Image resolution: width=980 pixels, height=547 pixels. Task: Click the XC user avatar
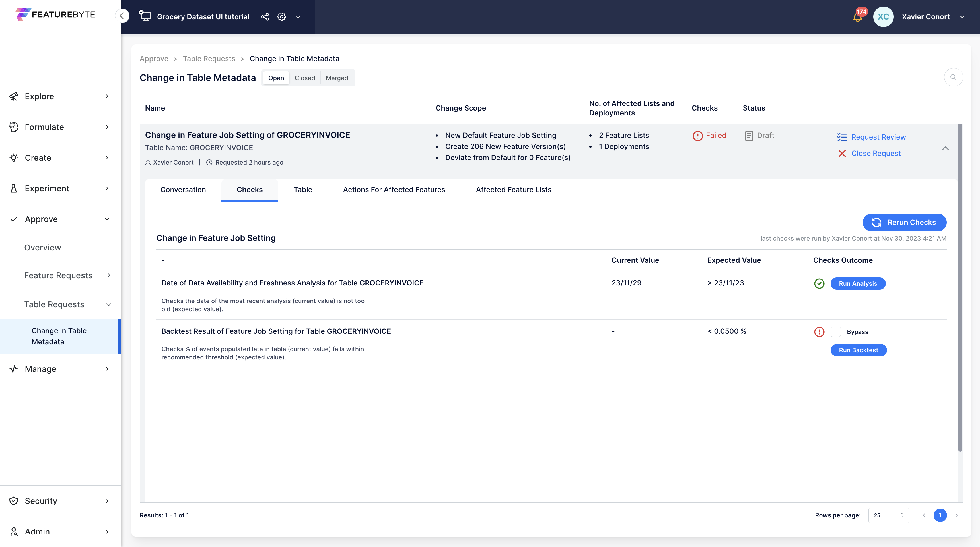(883, 17)
